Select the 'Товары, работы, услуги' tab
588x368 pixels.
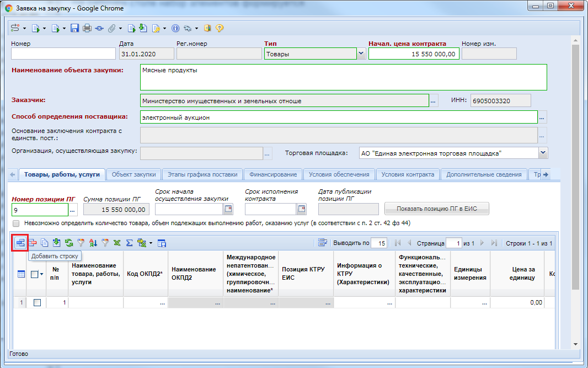click(62, 174)
